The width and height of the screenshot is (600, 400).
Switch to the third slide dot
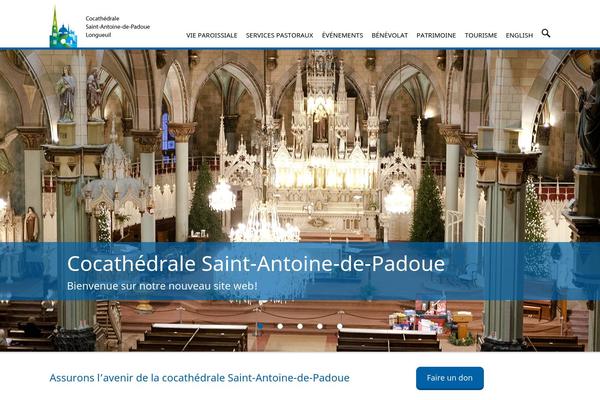click(300, 326)
